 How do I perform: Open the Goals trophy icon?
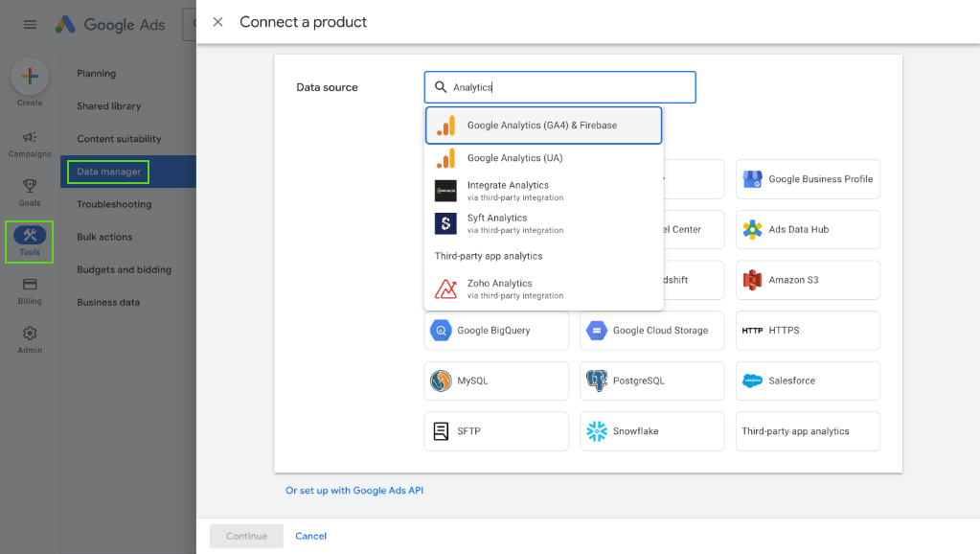pos(30,186)
